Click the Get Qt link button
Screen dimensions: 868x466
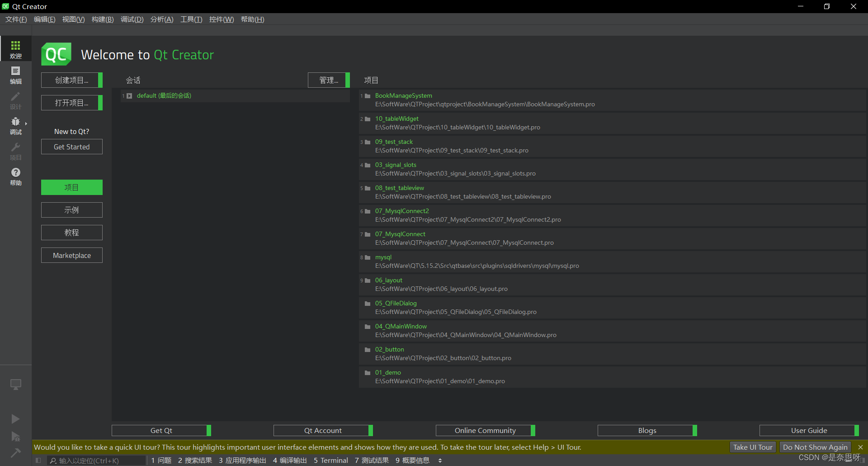pos(161,430)
